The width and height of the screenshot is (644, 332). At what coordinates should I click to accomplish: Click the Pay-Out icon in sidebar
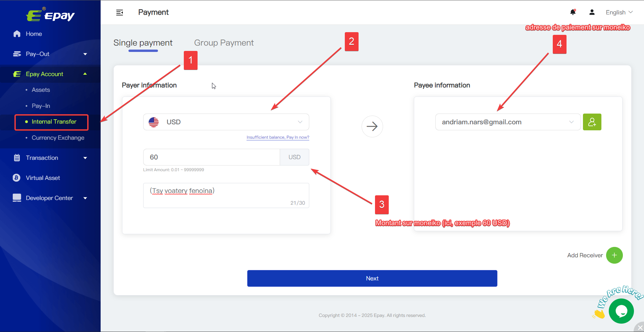(17, 54)
